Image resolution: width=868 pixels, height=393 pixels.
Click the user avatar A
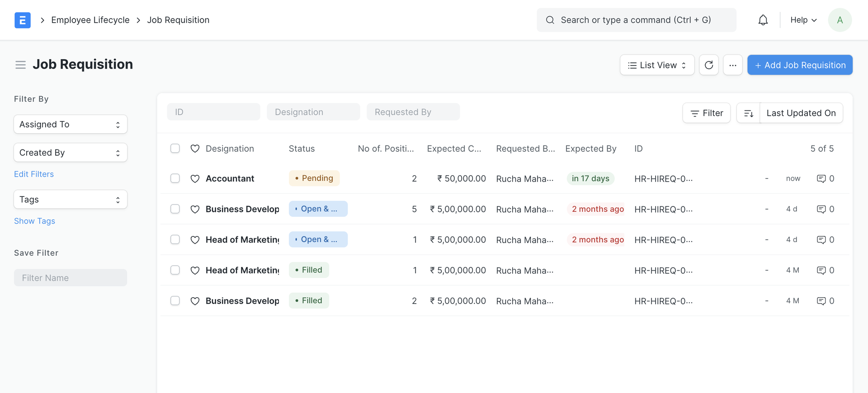pos(840,20)
